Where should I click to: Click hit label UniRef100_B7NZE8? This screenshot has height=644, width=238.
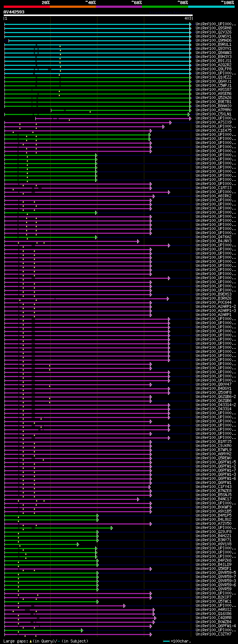pyautogui.click(x=213, y=491)
